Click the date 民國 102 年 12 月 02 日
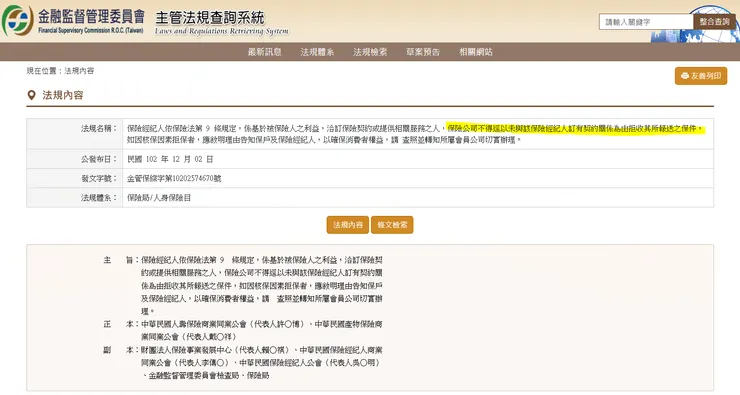Screen dimensions: 740x395 [x=170, y=159]
